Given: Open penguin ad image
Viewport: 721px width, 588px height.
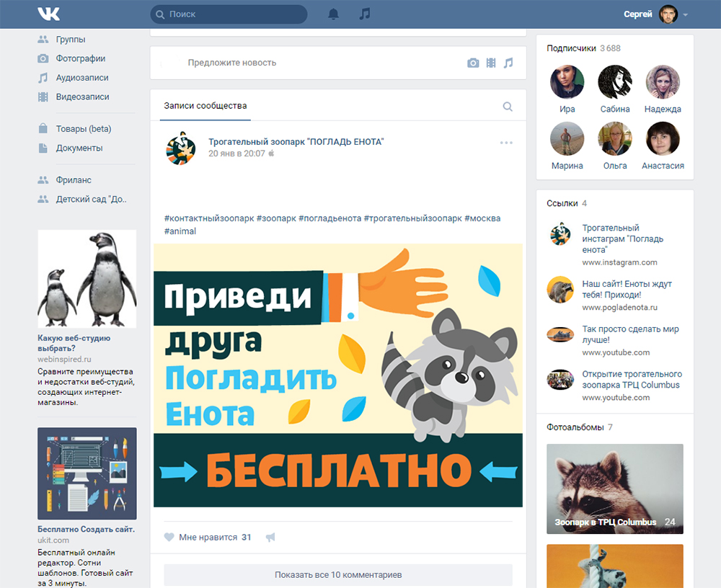Looking at the screenshot, I should click(87, 279).
